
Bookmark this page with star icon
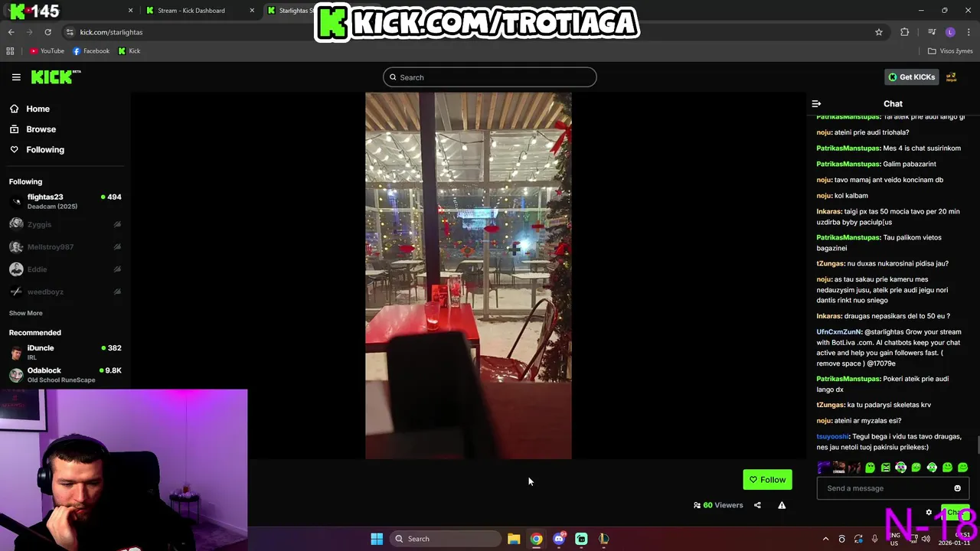(879, 32)
